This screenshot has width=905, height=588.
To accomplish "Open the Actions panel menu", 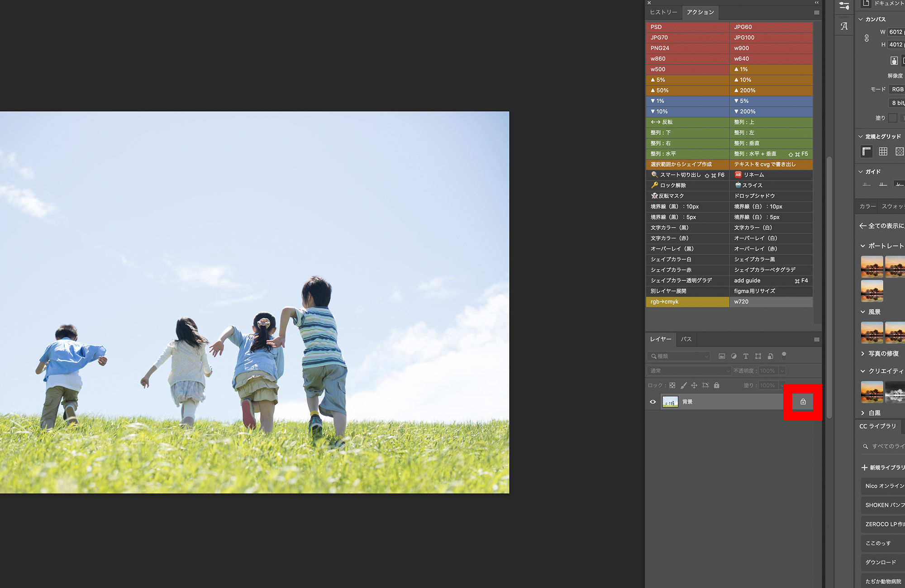I will tap(816, 13).
